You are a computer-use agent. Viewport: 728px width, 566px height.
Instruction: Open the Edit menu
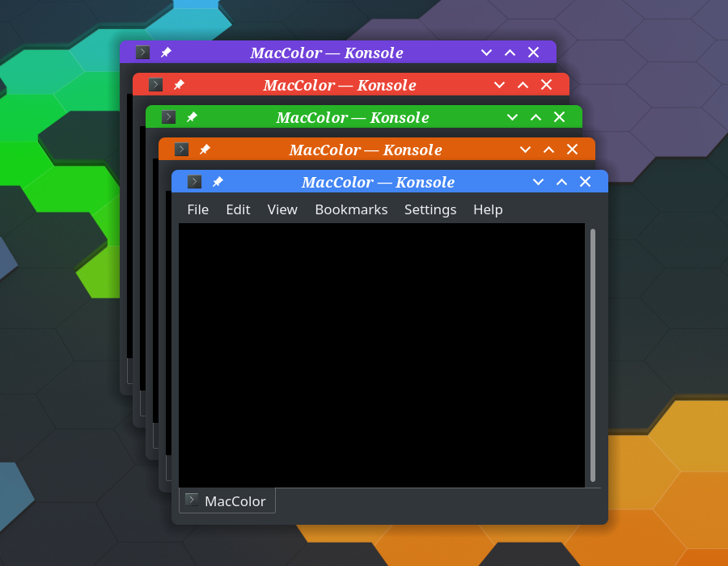[238, 209]
